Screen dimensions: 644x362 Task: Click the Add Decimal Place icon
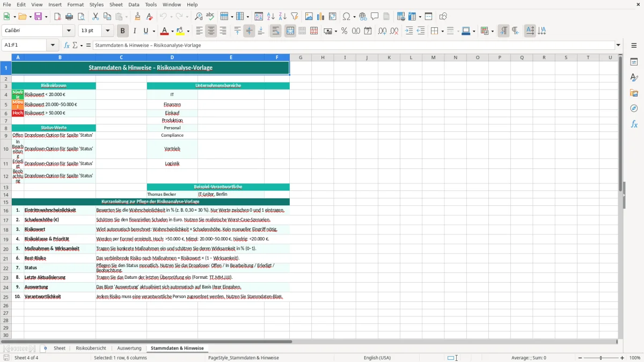(x=382, y=31)
